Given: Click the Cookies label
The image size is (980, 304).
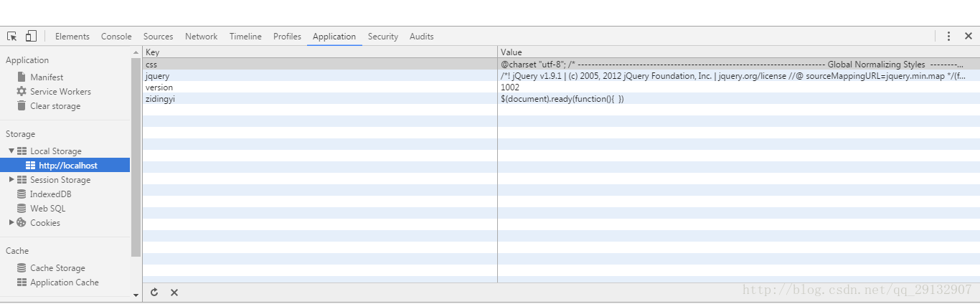Looking at the screenshot, I should (45, 222).
